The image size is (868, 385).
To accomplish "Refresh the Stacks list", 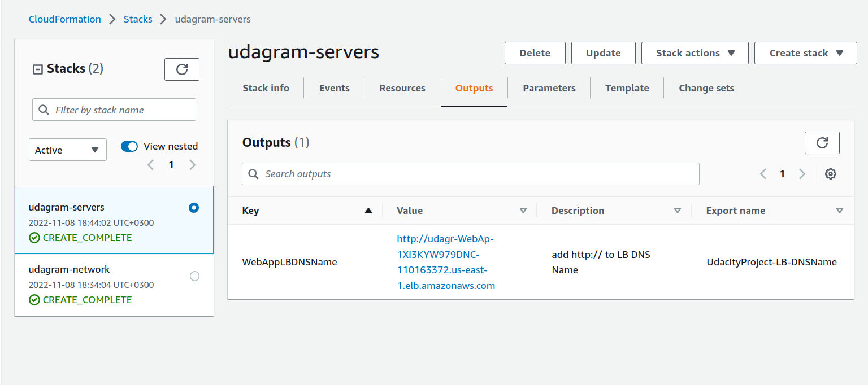I will point(182,69).
